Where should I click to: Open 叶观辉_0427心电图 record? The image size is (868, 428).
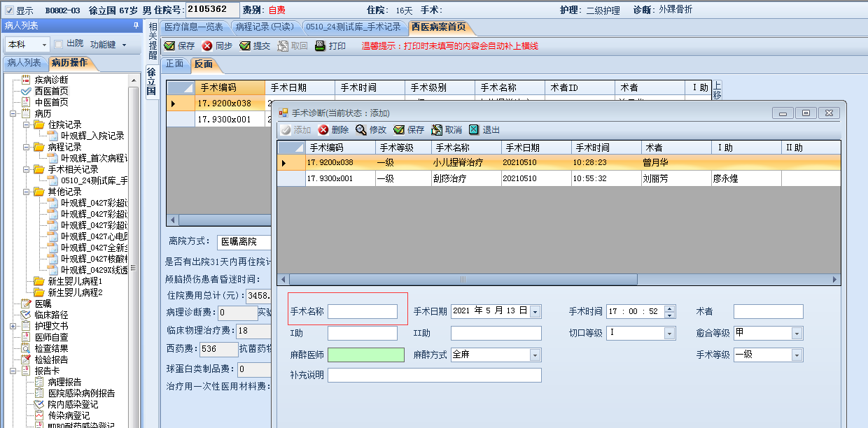[94, 236]
